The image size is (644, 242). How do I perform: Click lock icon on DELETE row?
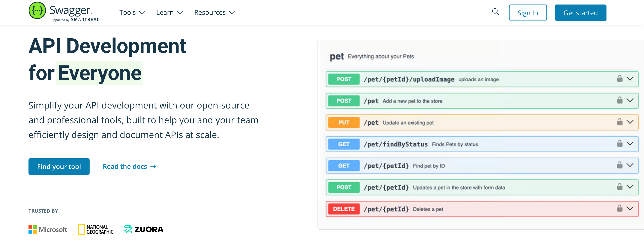pyautogui.click(x=619, y=208)
